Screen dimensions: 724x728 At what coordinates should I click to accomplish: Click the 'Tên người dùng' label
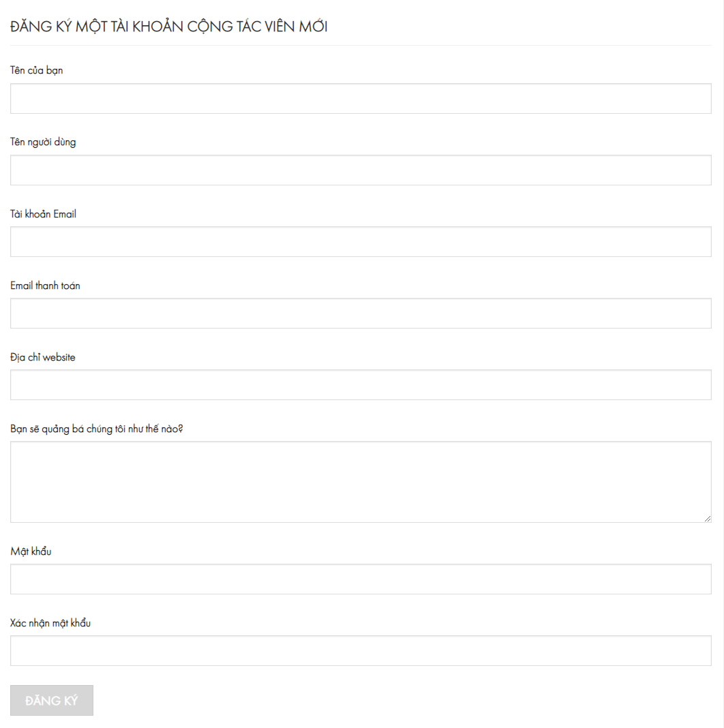(x=43, y=142)
